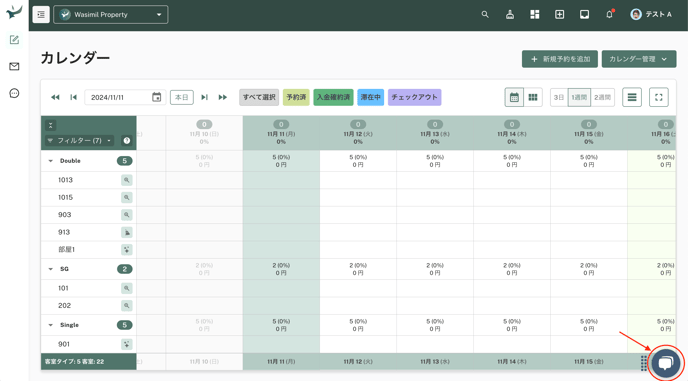Click the 11月 14 (木) column header
This screenshot has width=688, height=381.
point(512,133)
